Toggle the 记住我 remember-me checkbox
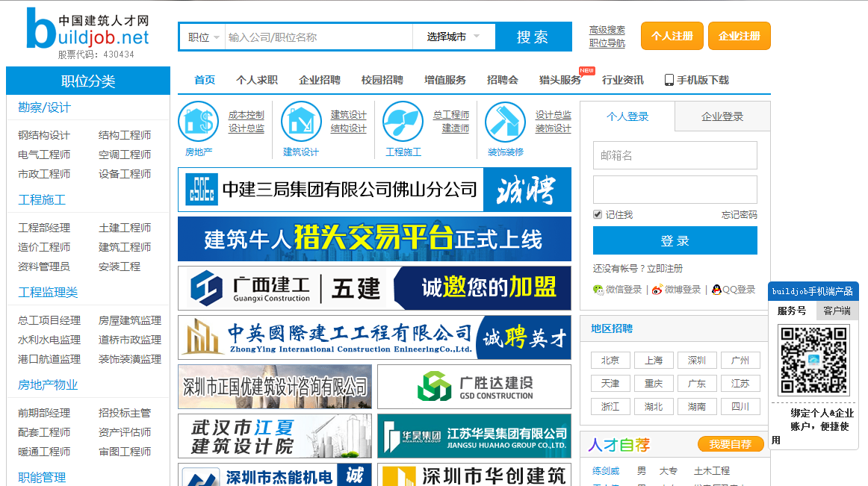Viewport: 868px width, 486px height. (598, 214)
